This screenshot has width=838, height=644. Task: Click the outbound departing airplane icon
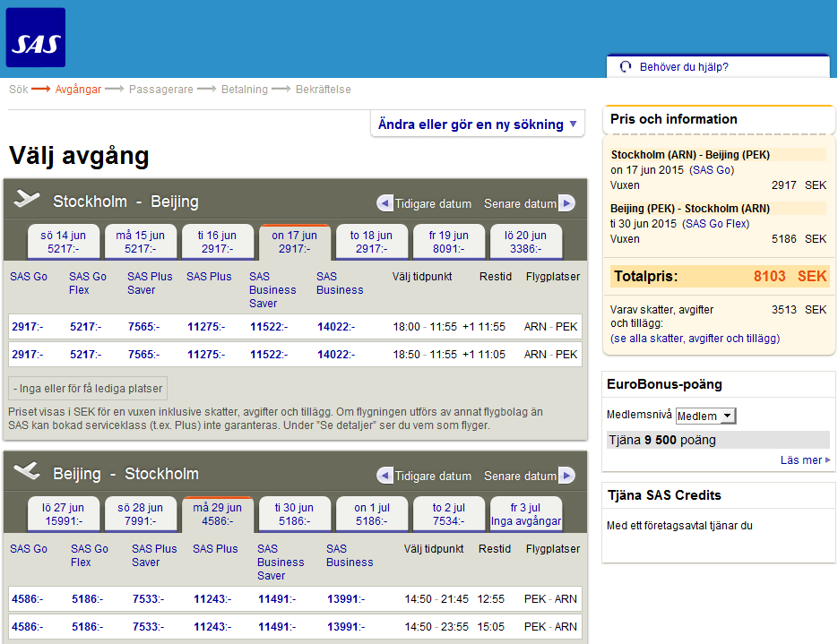coord(28,200)
